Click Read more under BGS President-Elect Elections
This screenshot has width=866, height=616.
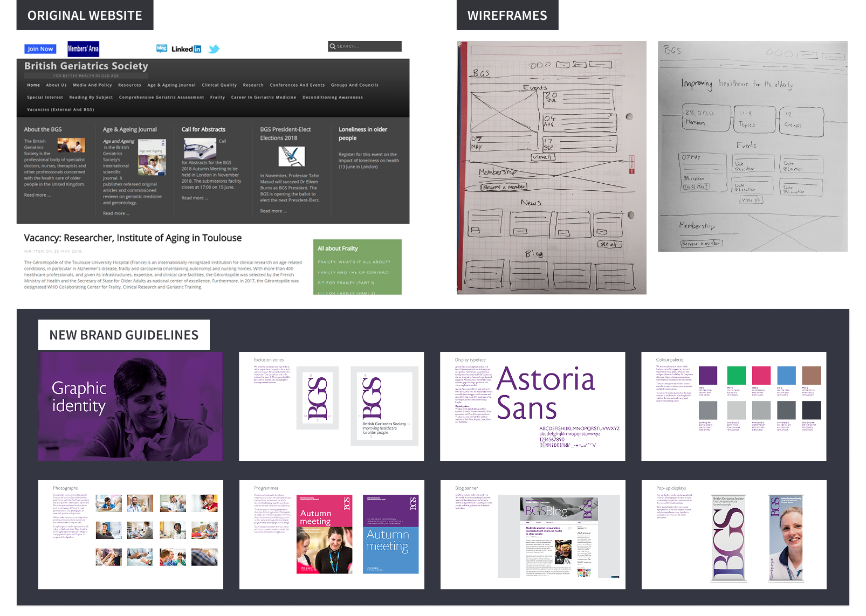[273, 211]
